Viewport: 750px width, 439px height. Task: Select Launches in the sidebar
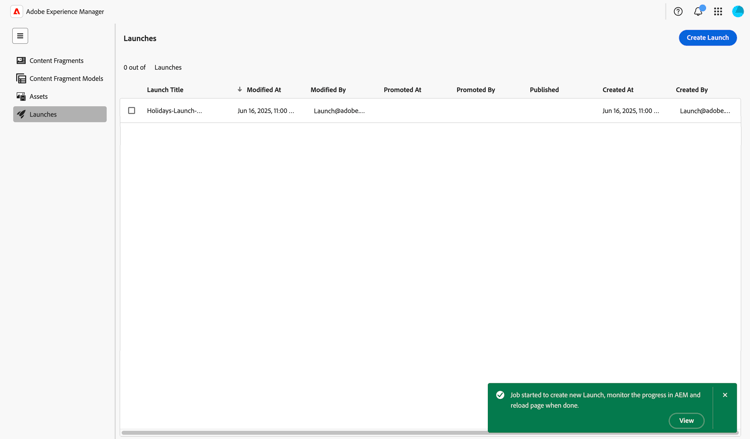click(60, 114)
